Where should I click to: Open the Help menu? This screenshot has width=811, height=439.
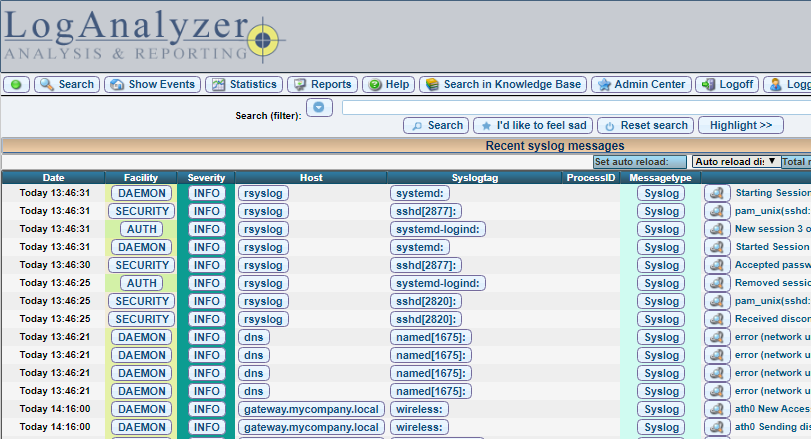[388, 84]
